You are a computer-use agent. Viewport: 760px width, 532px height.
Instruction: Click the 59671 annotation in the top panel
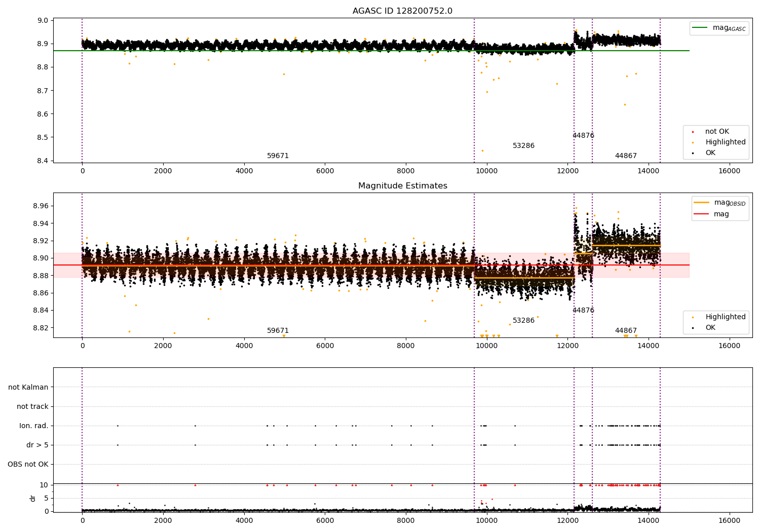(278, 156)
